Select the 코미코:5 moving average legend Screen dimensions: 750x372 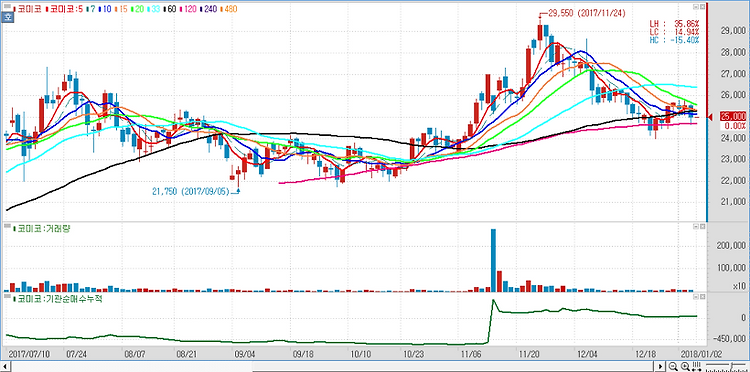point(65,9)
